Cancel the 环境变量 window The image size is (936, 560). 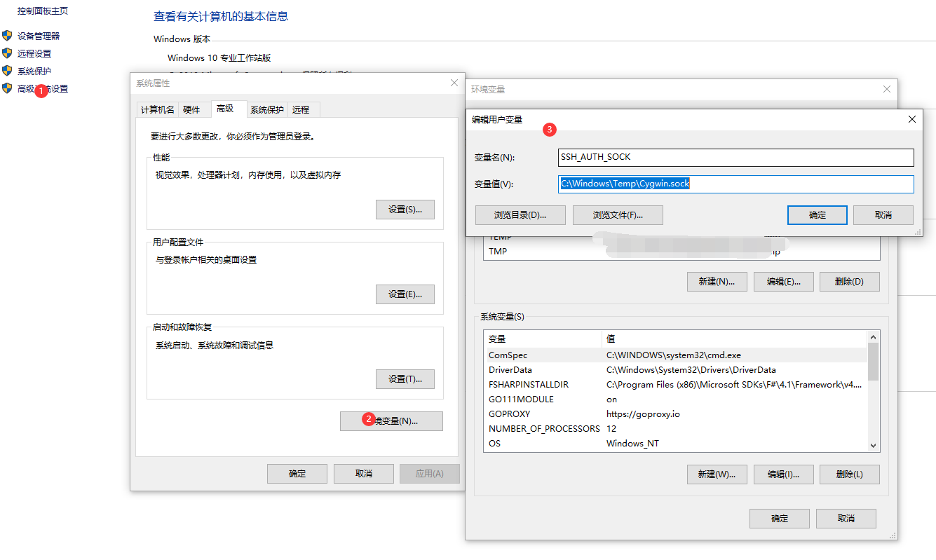pos(846,518)
